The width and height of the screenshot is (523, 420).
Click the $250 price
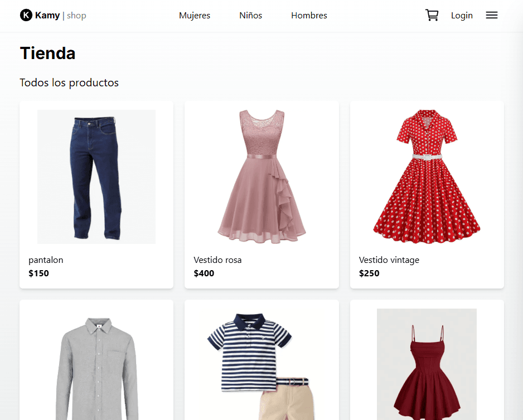[369, 274]
